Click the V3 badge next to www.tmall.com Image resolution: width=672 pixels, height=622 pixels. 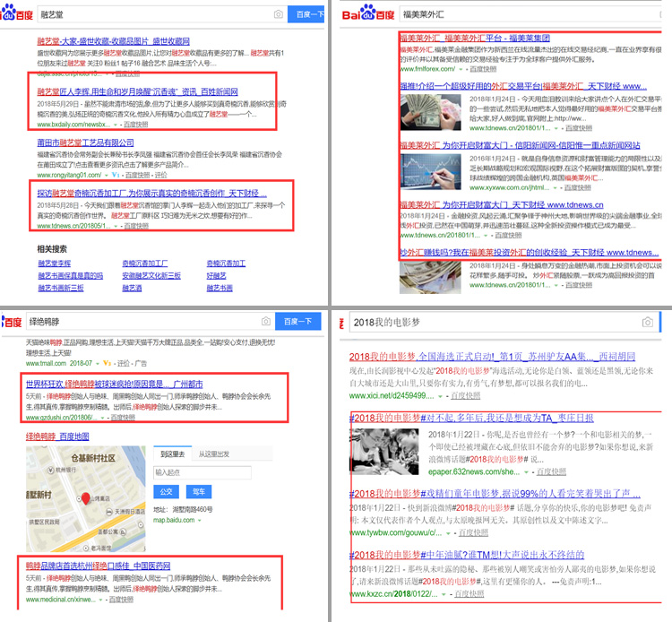[x=108, y=363]
